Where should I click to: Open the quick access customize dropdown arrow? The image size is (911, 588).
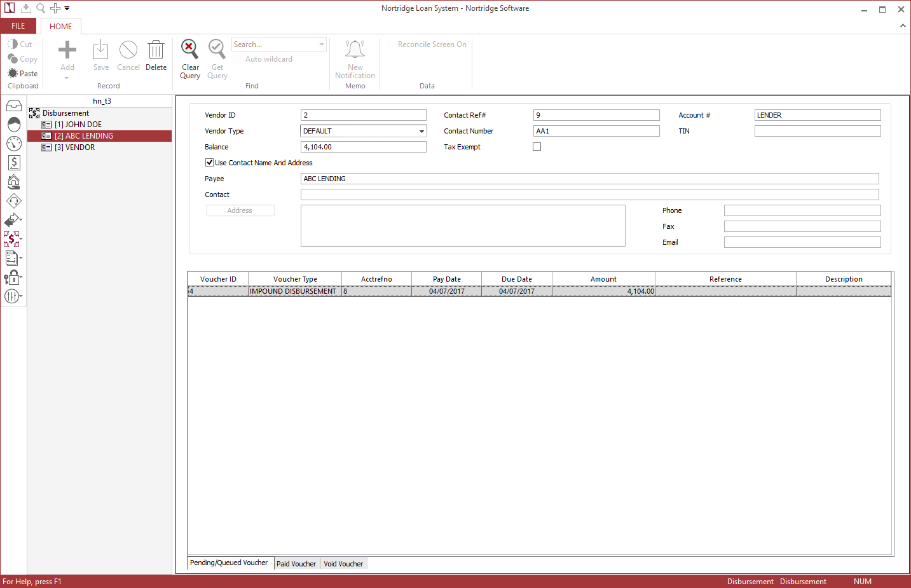[67, 9]
